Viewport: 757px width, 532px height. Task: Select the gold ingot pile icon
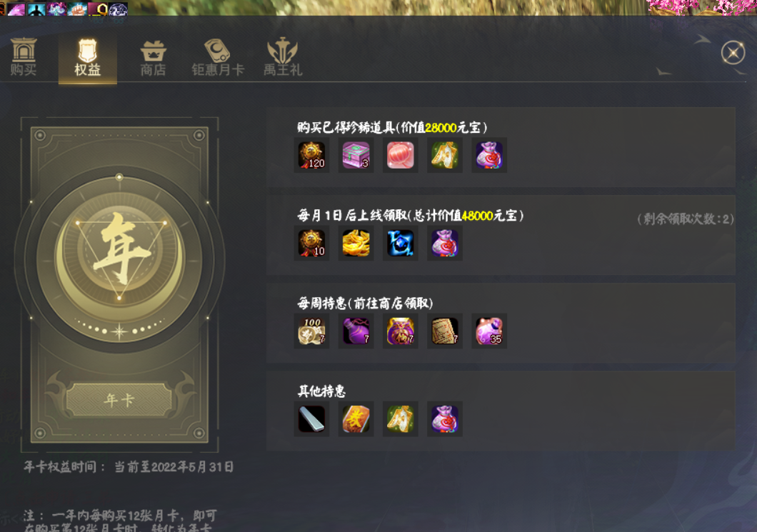click(356, 243)
